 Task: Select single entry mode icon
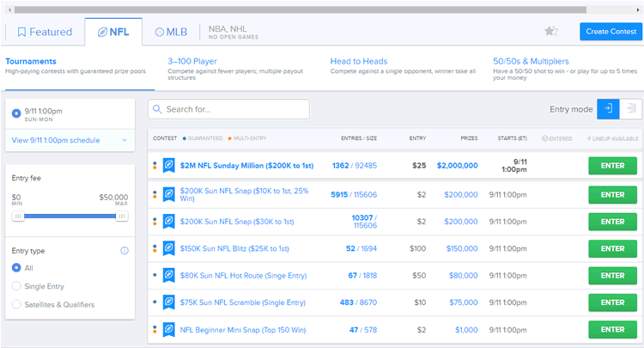point(608,109)
